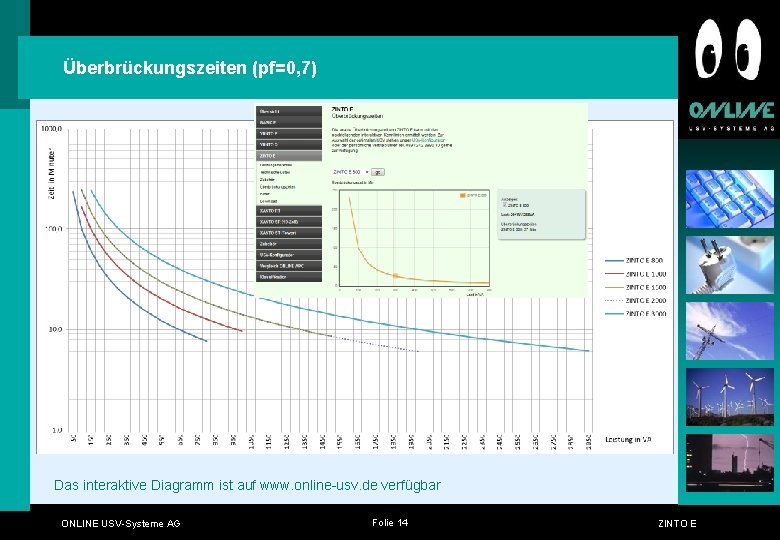
Task: Click the footer text ONLINE USV-Systeme AG
Action: 121,523
